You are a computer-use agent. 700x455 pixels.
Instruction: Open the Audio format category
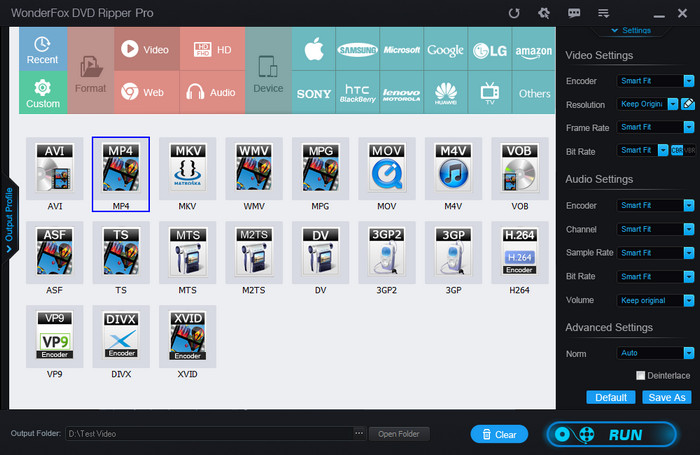tap(212, 92)
